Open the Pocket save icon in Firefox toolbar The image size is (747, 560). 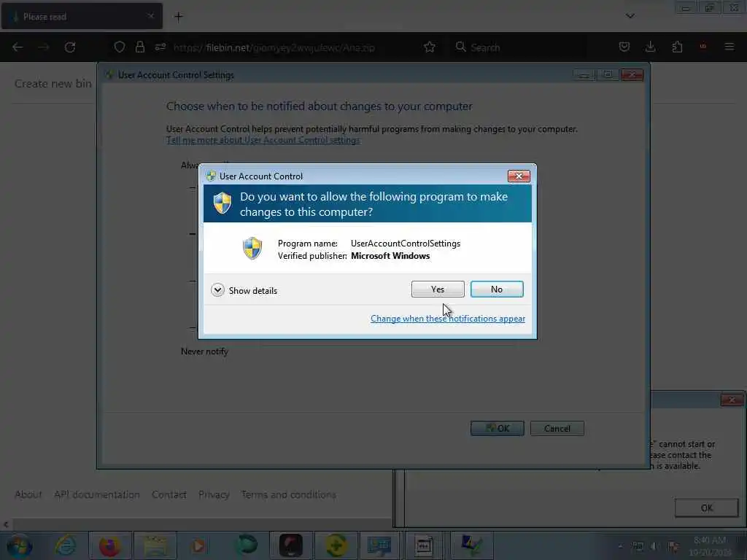pos(624,47)
